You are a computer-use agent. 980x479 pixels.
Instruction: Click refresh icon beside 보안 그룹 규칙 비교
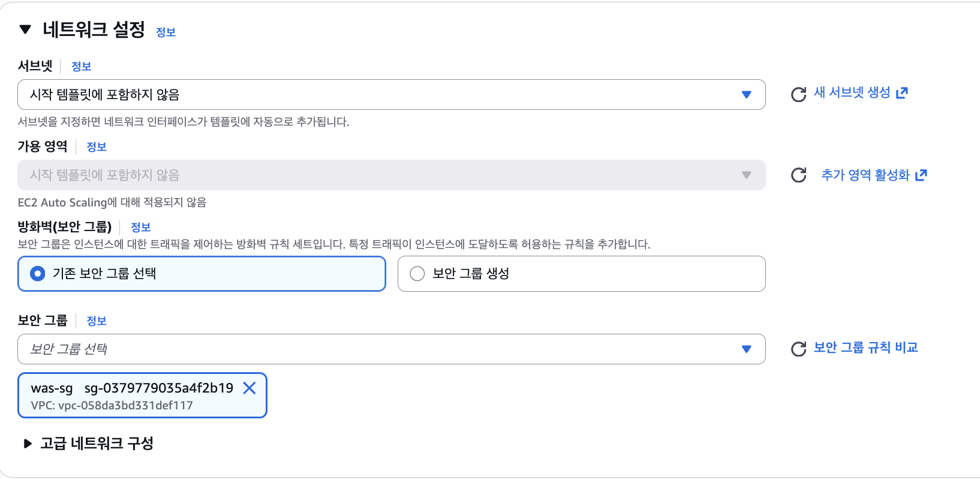798,349
